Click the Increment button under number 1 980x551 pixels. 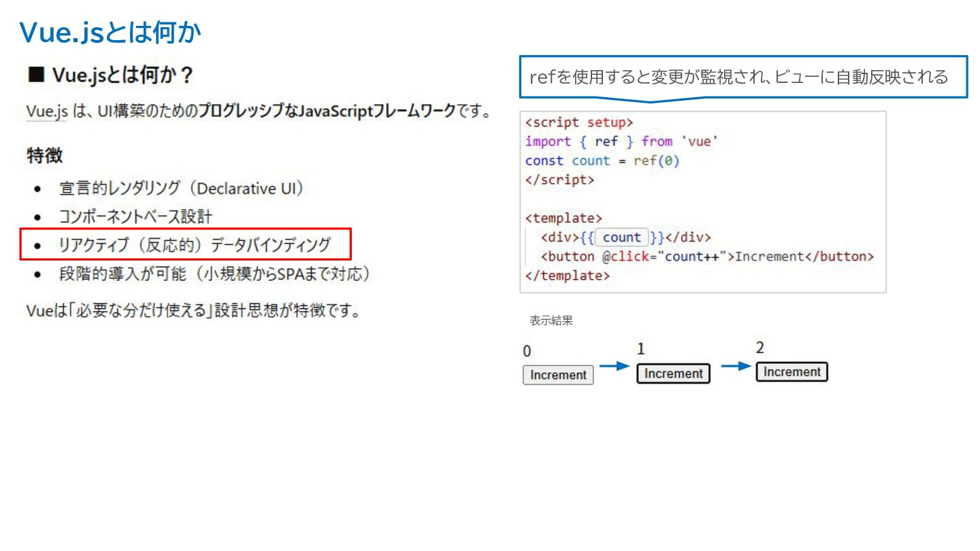673,373
